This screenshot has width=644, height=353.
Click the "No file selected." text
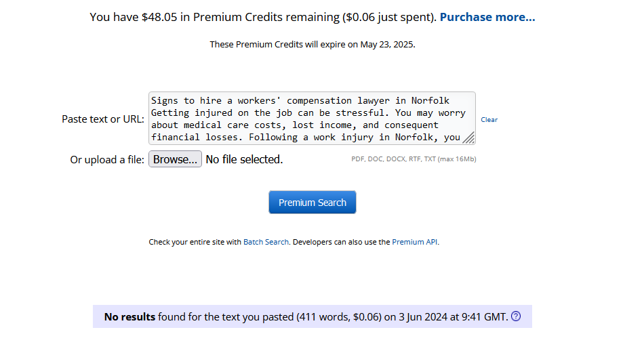click(x=244, y=159)
